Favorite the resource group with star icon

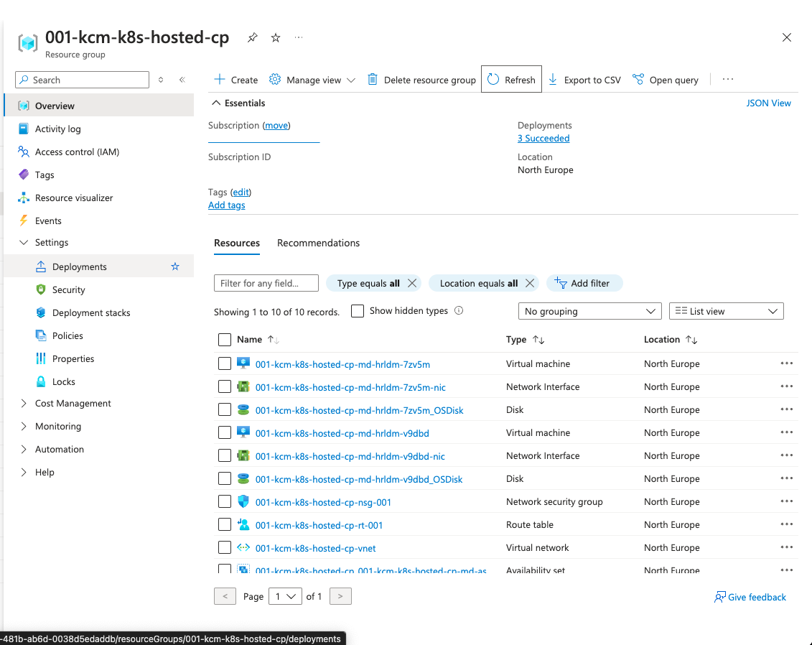(x=276, y=38)
